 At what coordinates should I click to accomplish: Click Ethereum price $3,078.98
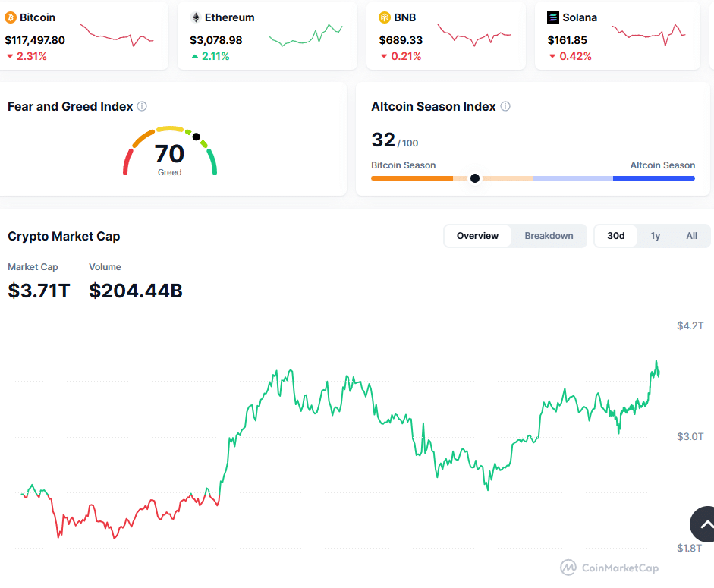(x=215, y=40)
